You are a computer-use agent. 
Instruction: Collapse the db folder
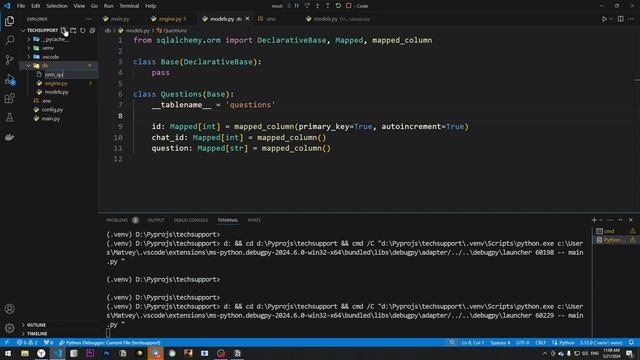[29, 65]
